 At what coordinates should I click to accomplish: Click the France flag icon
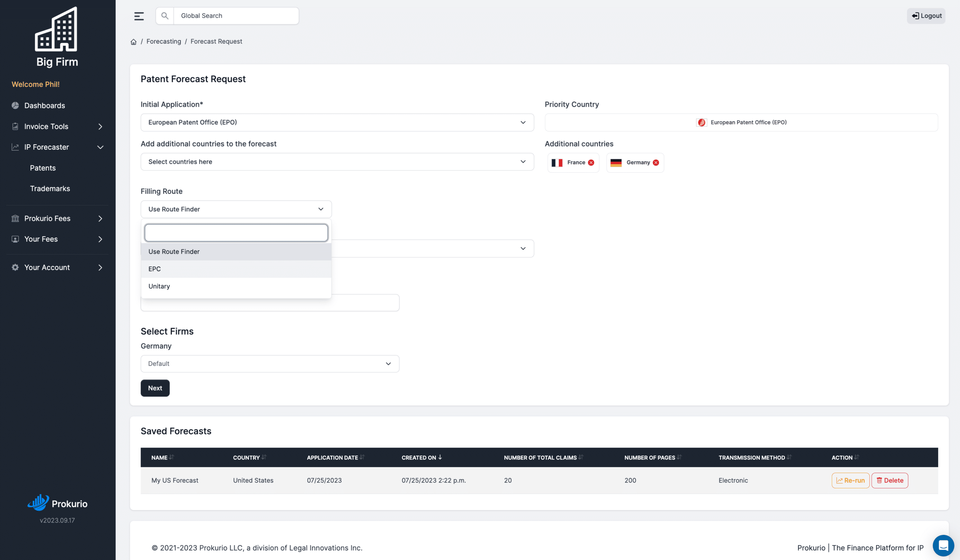point(557,163)
